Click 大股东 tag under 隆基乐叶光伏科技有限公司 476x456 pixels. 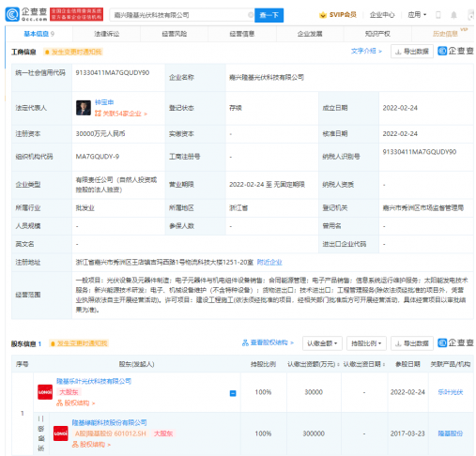(x=69, y=392)
